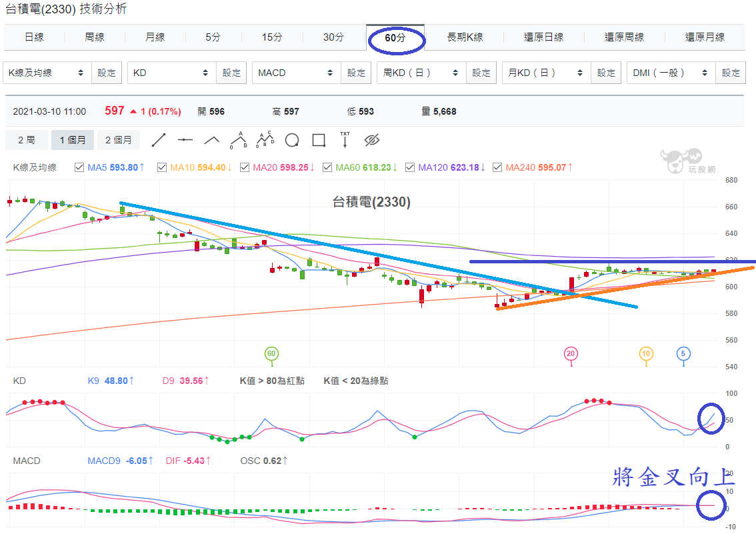This screenshot has height=534, width=756.
Task: Uncheck the MA10 moving average checkbox
Action: 162,167
